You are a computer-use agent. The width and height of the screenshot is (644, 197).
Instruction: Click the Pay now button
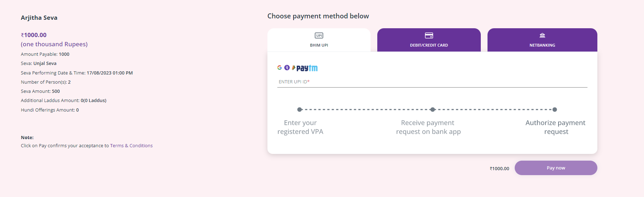556,168
